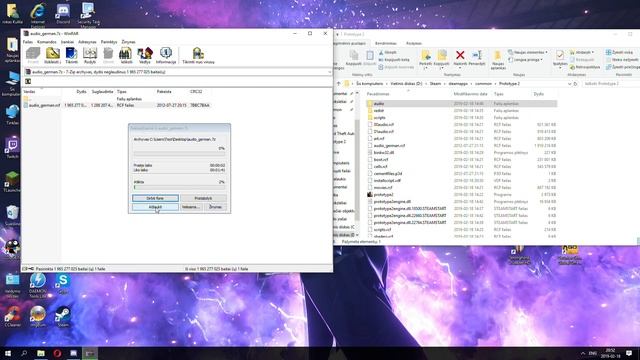Image resolution: width=640 pixels, height=360 pixels.
Task: Open the Open dropdown beside Properties in Explorer ribbon
Action: pyautogui.click(x=582, y=52)
